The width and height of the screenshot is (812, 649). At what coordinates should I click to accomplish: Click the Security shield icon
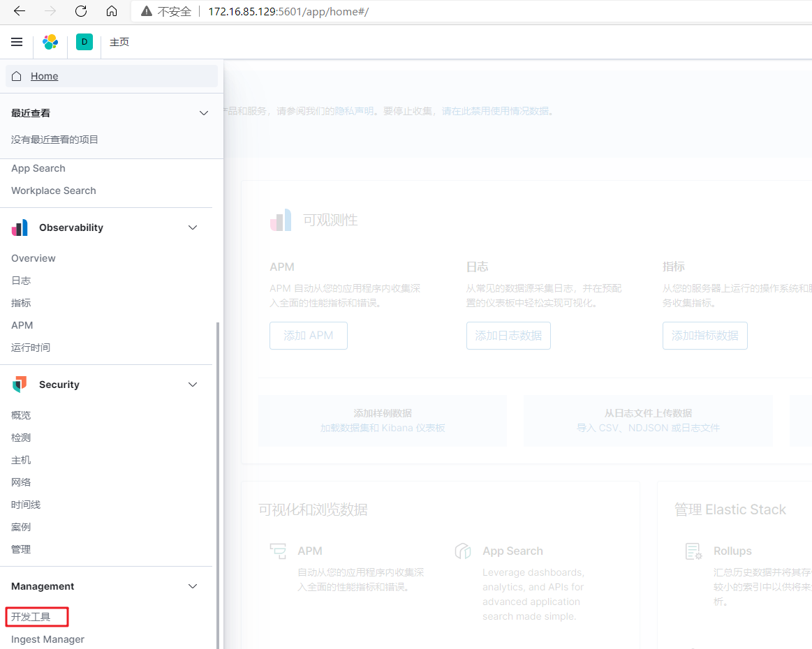coord(20,385)
